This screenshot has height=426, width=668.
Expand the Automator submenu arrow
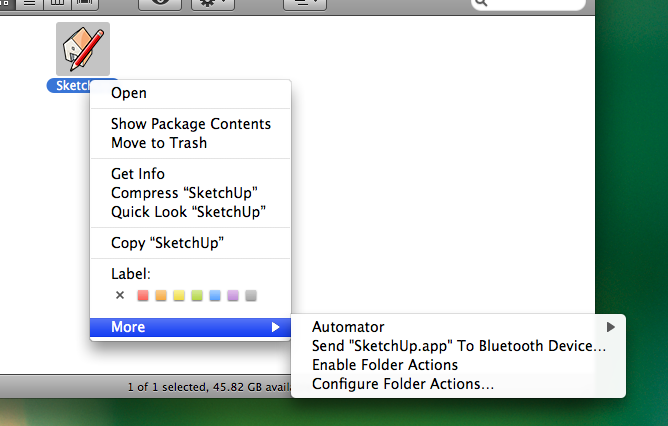(610, 327)
